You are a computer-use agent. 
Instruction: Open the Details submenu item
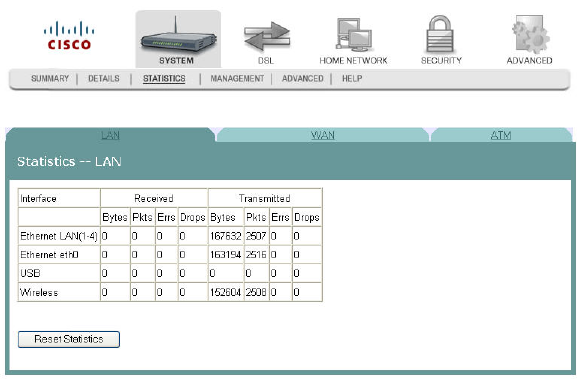tap(104, 78)
